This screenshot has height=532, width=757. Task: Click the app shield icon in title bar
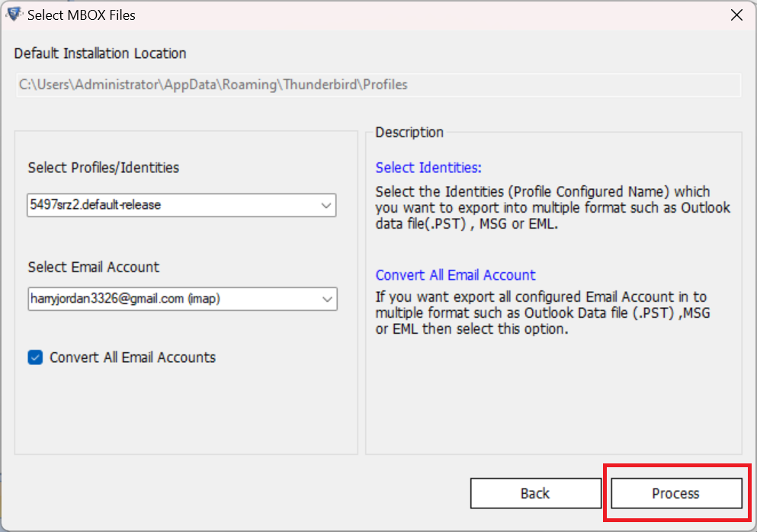14,14
